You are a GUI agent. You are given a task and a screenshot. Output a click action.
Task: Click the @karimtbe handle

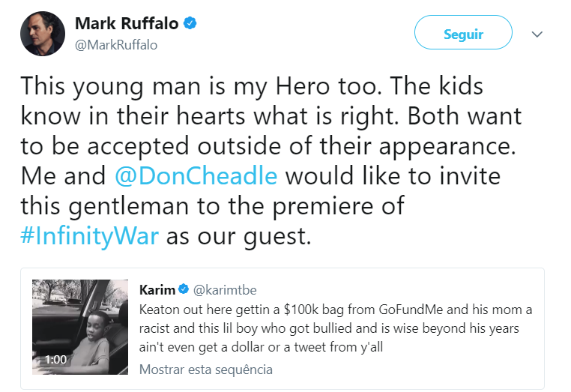point(224,290)
